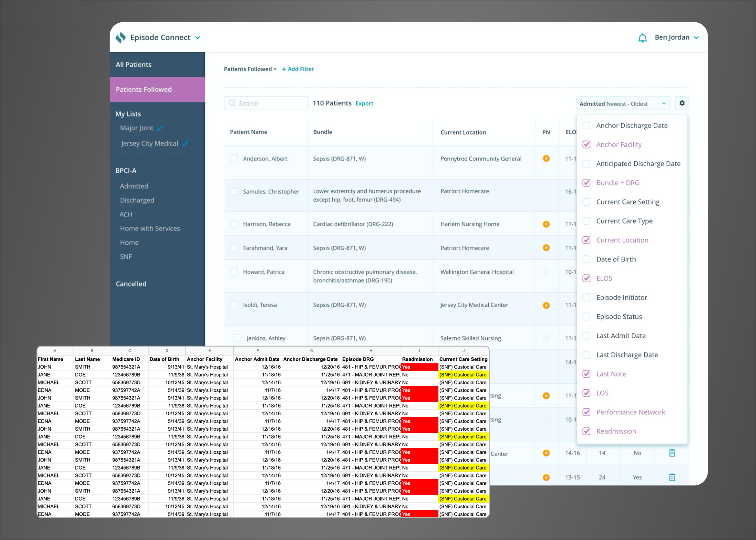Image resolution: width=756 pixels, height=540 pixels.
Task: Open last note icon in row 14-16
Action: pos(672,453)
